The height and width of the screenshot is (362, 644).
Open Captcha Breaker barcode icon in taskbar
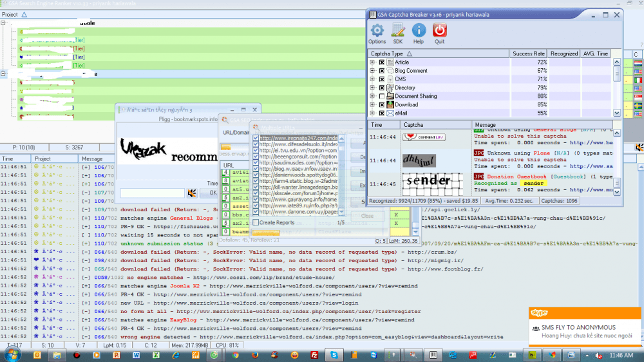tap(433, 355)
